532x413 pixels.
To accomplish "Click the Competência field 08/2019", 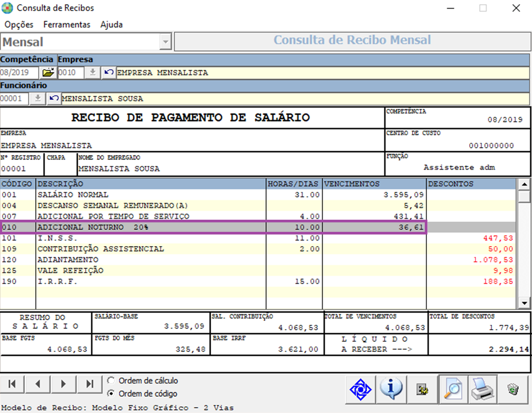I will point(20,72).
